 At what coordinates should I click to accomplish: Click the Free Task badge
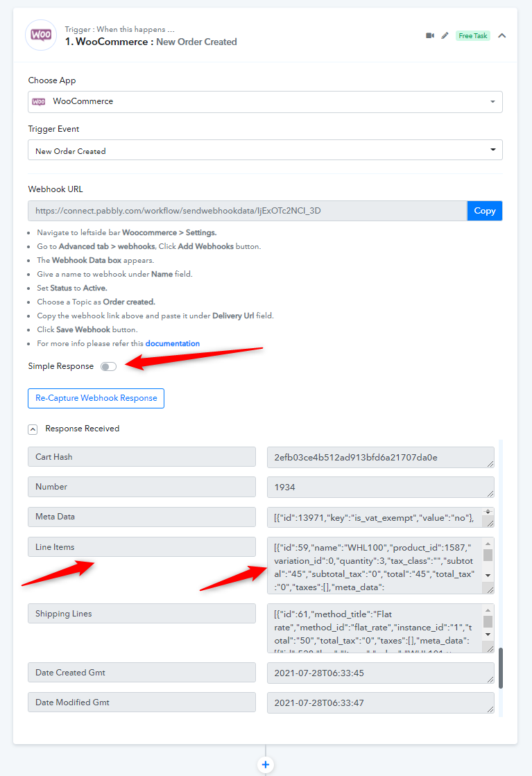tap(472, 35)
